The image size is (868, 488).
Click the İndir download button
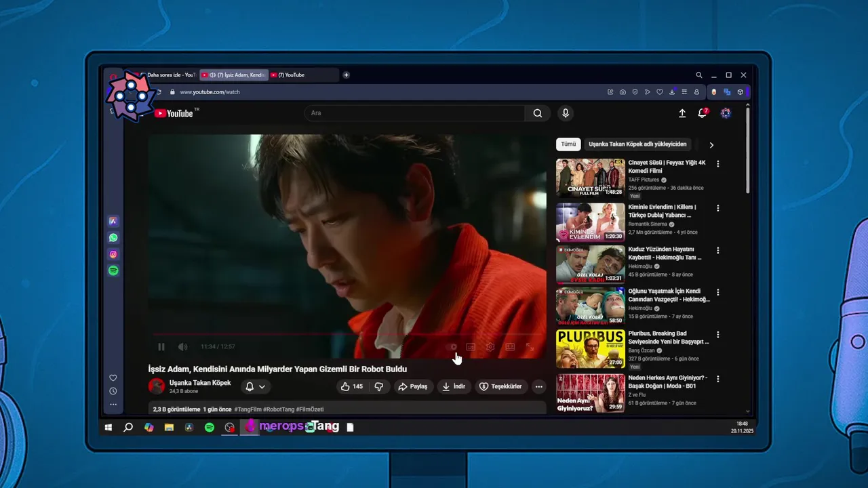(x=454, y=386)
